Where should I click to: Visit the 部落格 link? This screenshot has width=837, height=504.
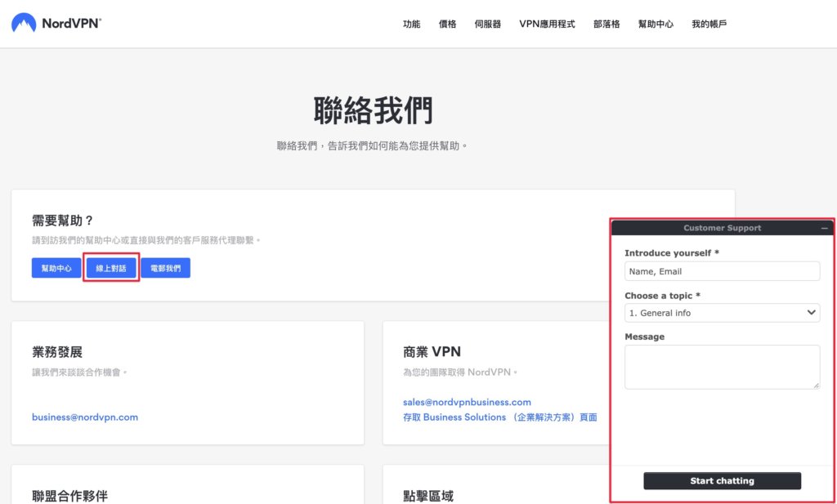pos(606,24)
